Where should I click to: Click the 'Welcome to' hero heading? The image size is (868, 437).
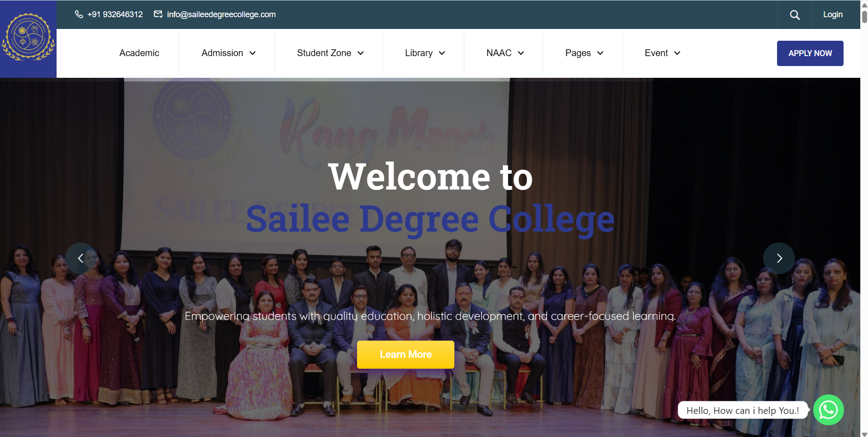(x=430, y=177)
